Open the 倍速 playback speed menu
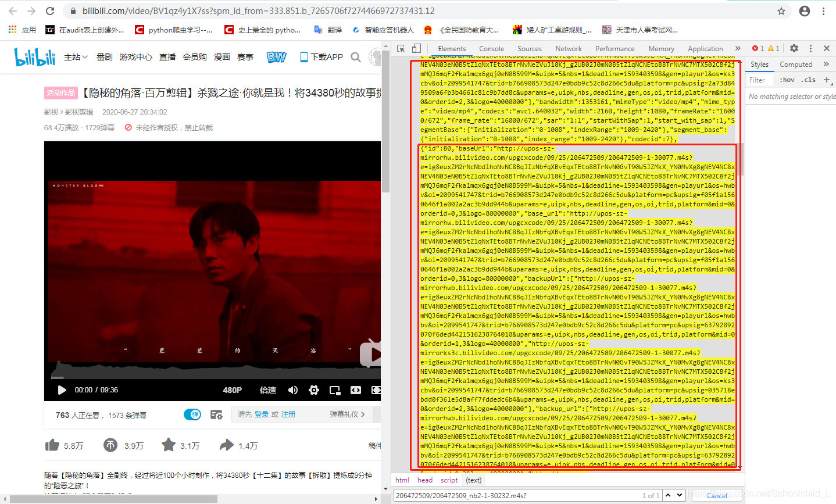Image resolution: width=836 pixels, height=504 pixels. coord(268,390)
